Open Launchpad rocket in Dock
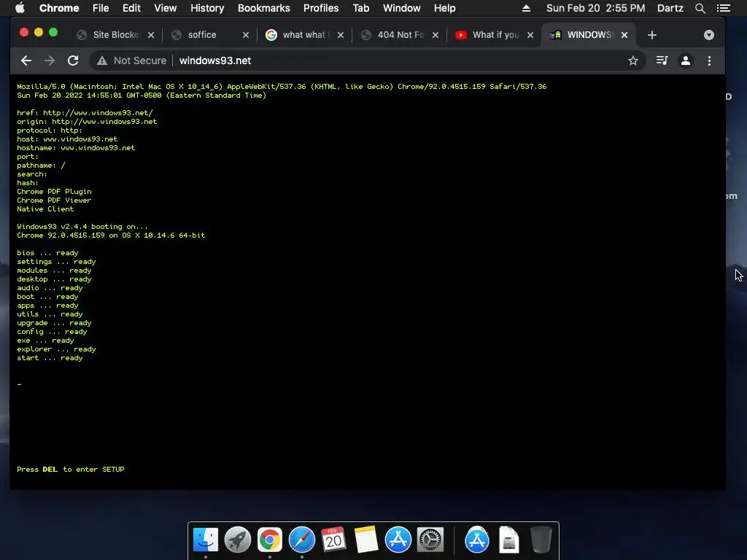The height and width of the screenshot is (560, 747). [x=238, y=540]
